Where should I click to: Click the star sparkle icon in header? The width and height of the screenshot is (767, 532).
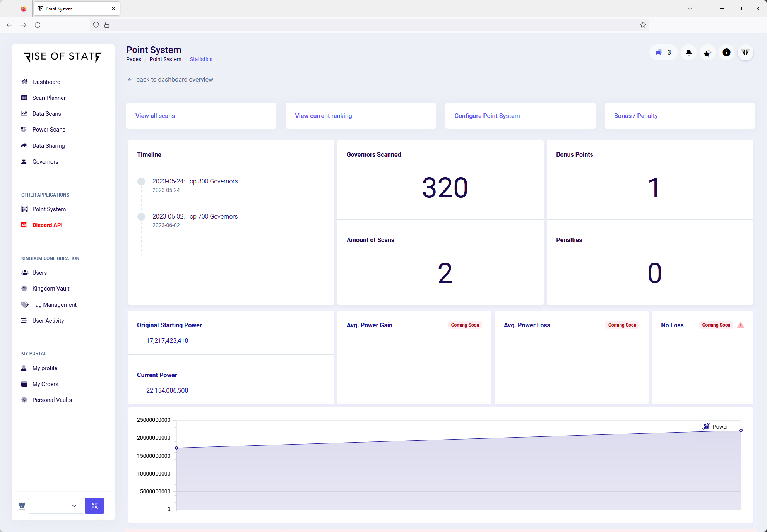tap(707, 53)
